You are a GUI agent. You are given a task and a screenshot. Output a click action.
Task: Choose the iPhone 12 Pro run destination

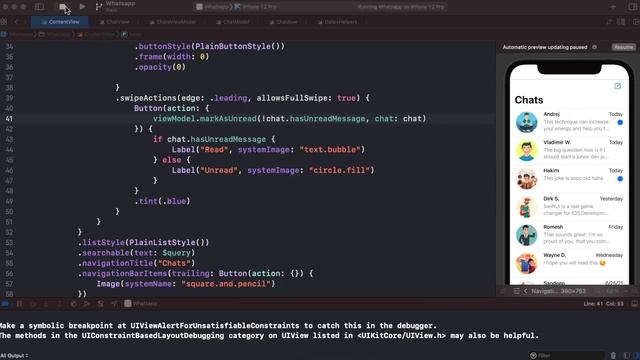point(256,7)
